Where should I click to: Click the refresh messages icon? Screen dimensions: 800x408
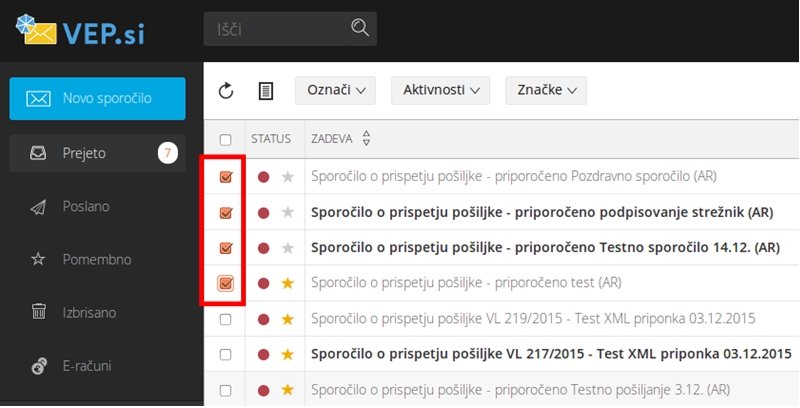pyautogui.click(x=226, y=91)
